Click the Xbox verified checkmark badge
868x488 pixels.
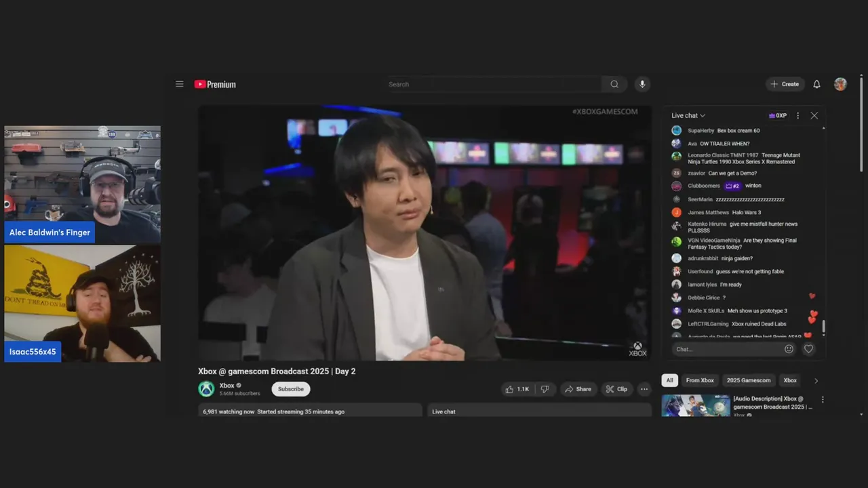(239, 386)
